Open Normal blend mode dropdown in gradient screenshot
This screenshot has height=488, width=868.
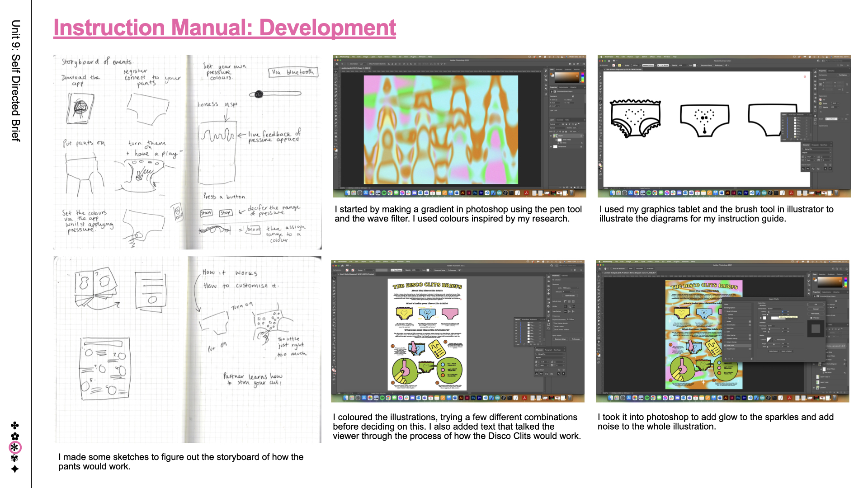[557, 128]
